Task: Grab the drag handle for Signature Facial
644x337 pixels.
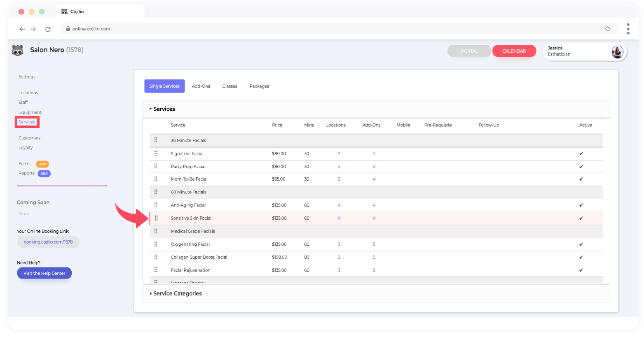Action: click(156, 153)
